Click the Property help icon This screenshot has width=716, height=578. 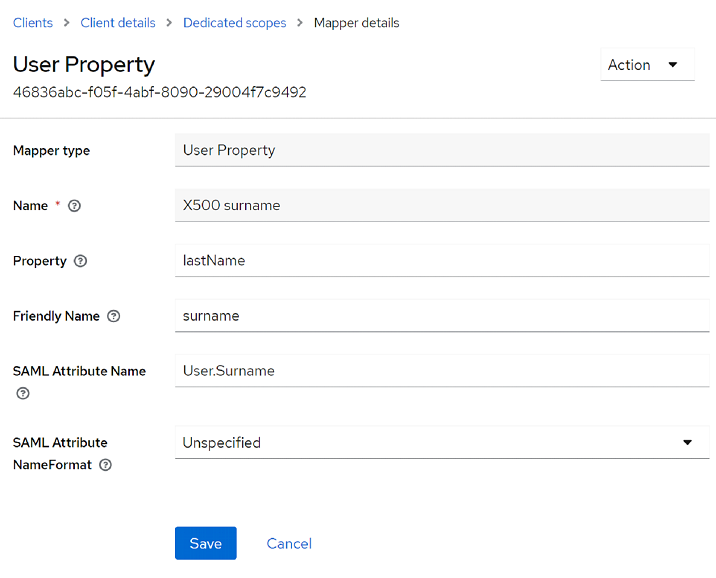(81, 261)
